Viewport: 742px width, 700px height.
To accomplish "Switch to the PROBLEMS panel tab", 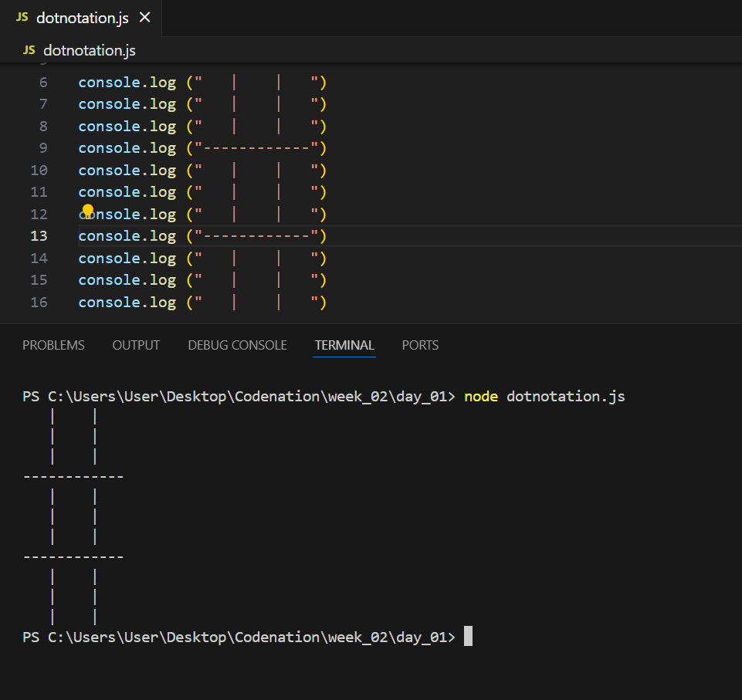I will (x=53, y=345).
